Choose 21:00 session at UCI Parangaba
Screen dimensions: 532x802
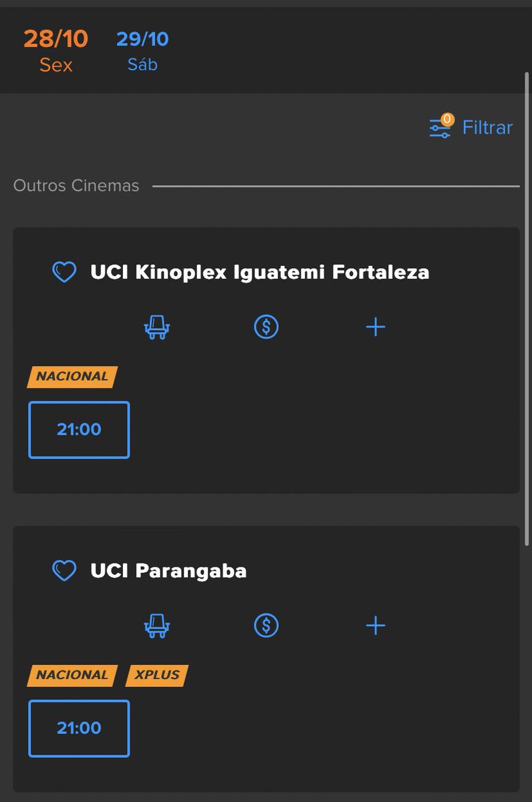tap(79, 728)
